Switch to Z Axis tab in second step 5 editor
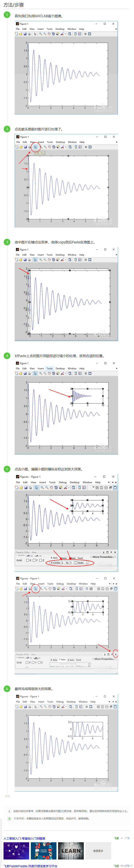This screenshot has width=134, height=868. pyautogui.click(x=71, y=660)
